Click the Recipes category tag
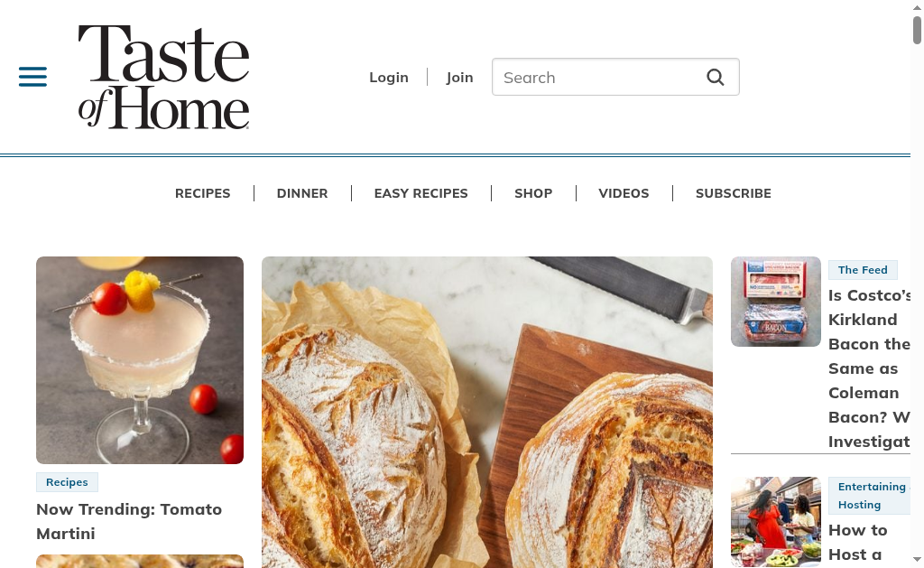Screen dimensions: 924x568 tap(67, 482)
